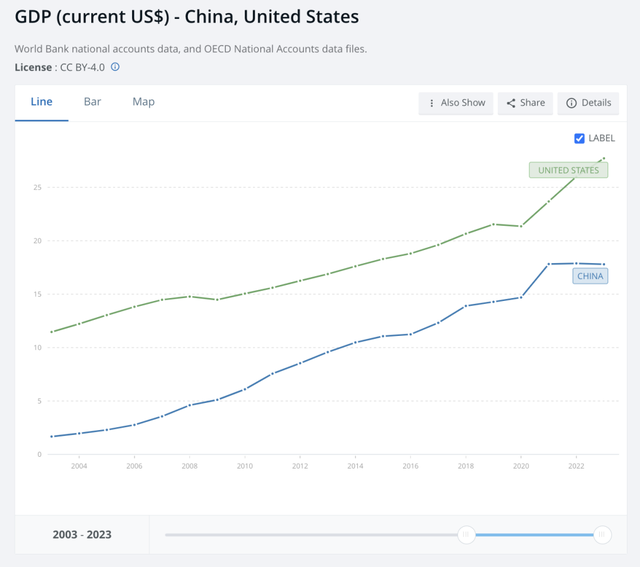Click the 20 y-axis label

tap(38, 241)
